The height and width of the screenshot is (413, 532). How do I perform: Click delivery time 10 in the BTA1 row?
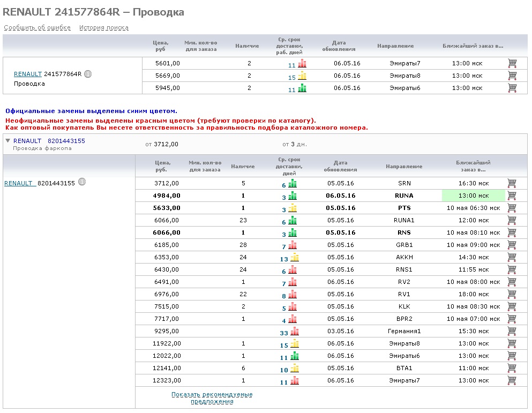point(284,370)
